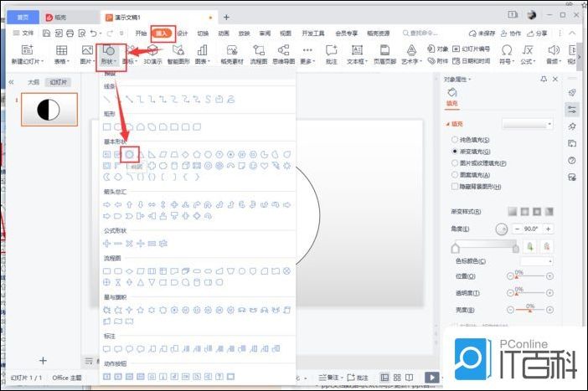
Task: Open the fill preset dropdown beside 填充
Action: pyautogui.click(x=528, y=124)
